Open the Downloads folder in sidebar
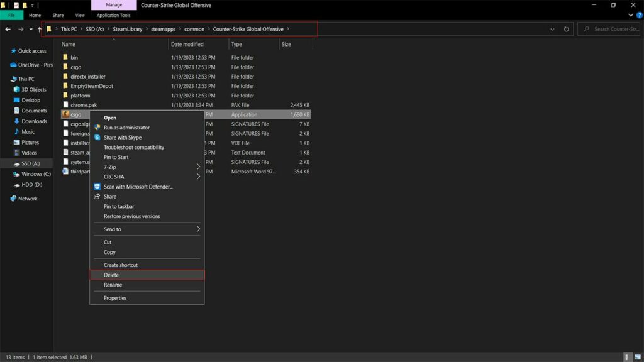The height and width of the screenshot is (362, 644). 34,121
